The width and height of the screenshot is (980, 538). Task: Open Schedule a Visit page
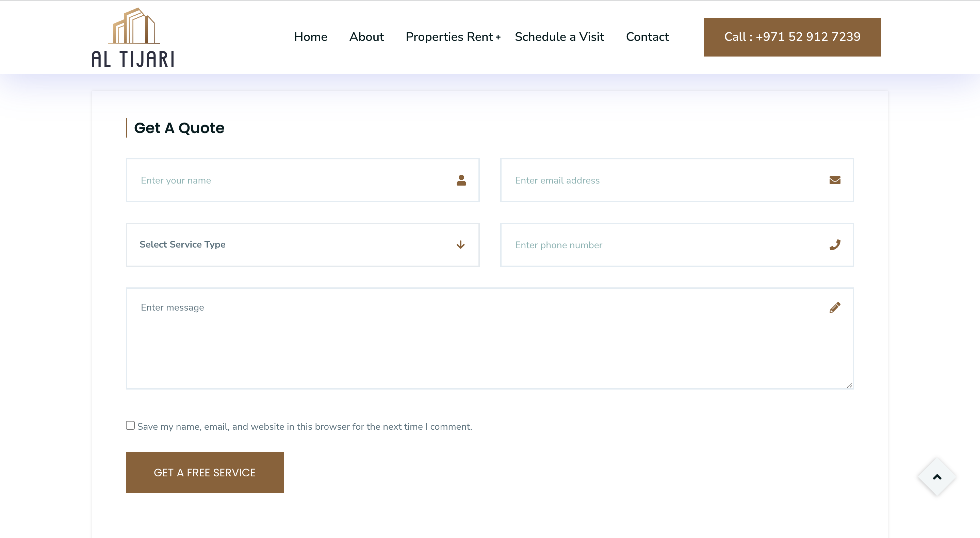pyautogui.click(x=559, y=37)
